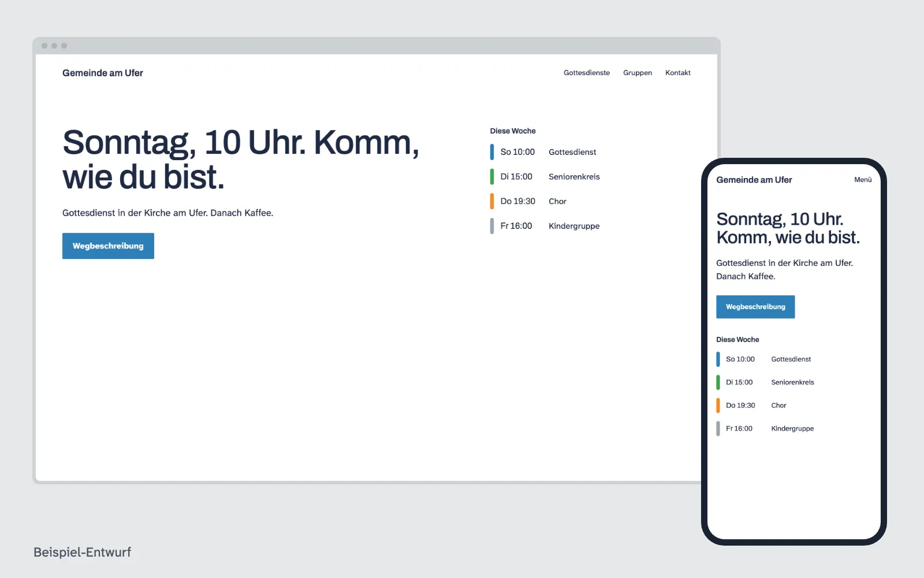
Task: Click the Beispiel-Entwurf caption
Action: coord(83,552)
